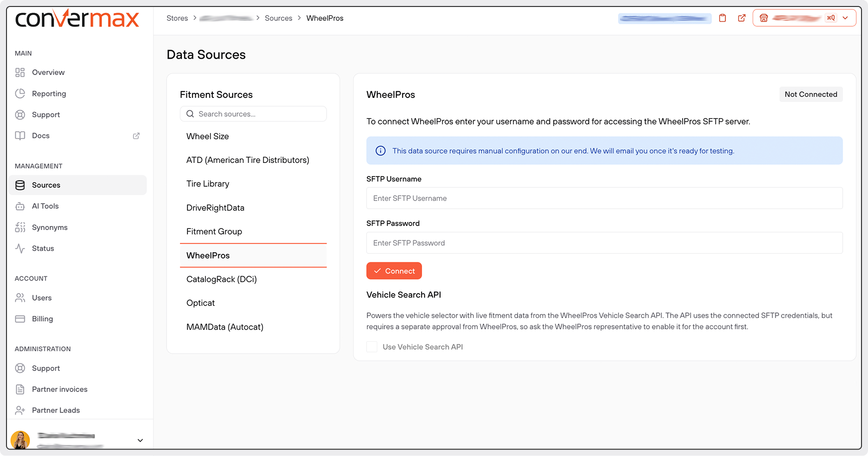Click the Docs external link icon

point(136,136)
